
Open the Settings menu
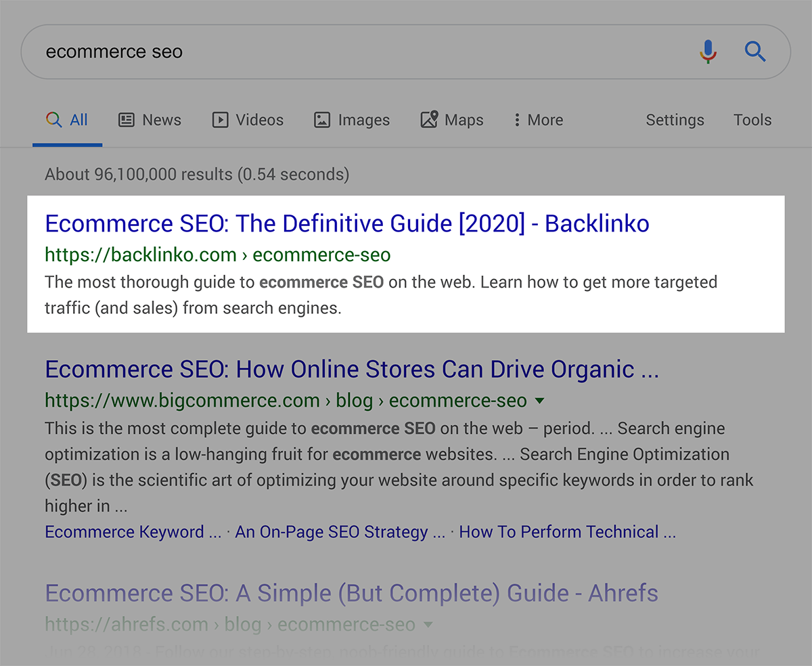[x=675, y=120]
